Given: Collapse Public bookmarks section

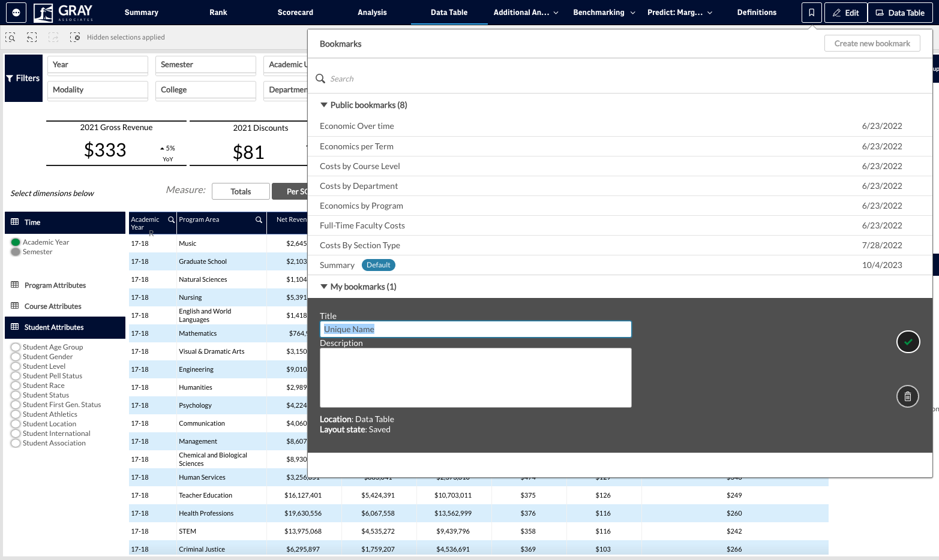Looking at the screenshot, I should point(324,105).
